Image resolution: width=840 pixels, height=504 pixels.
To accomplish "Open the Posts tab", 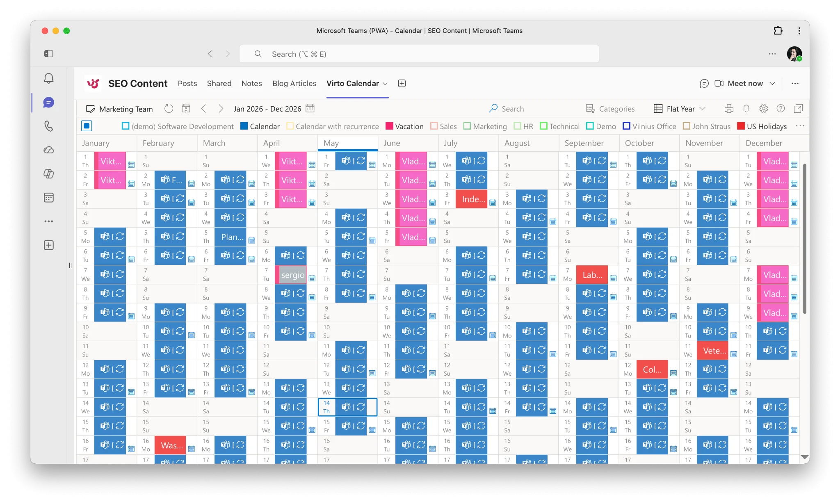I will 187,84.
